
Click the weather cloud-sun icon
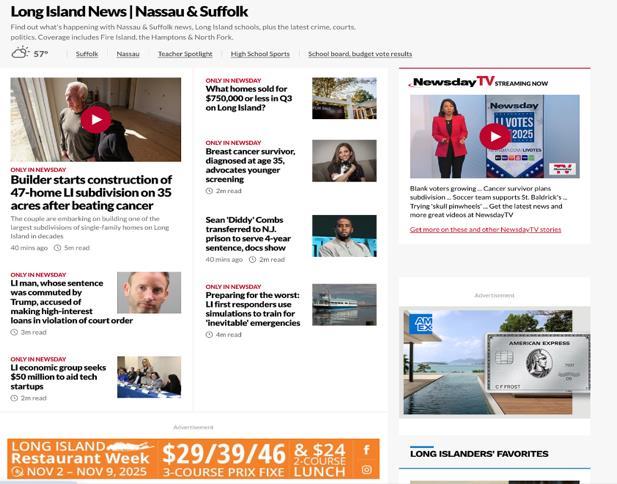click(20, 53)
